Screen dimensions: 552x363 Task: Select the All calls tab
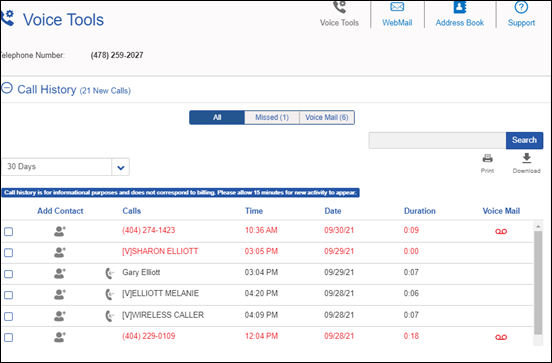point(217,118)
